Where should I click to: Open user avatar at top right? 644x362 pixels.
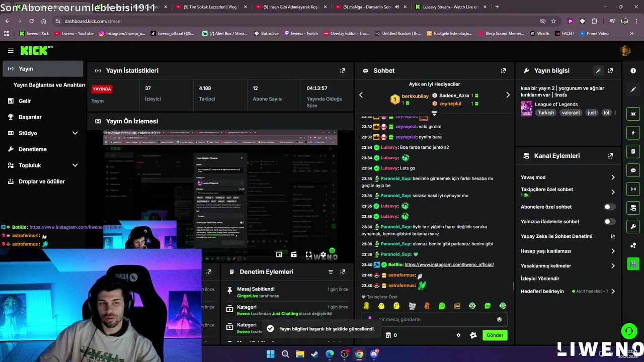625,50
